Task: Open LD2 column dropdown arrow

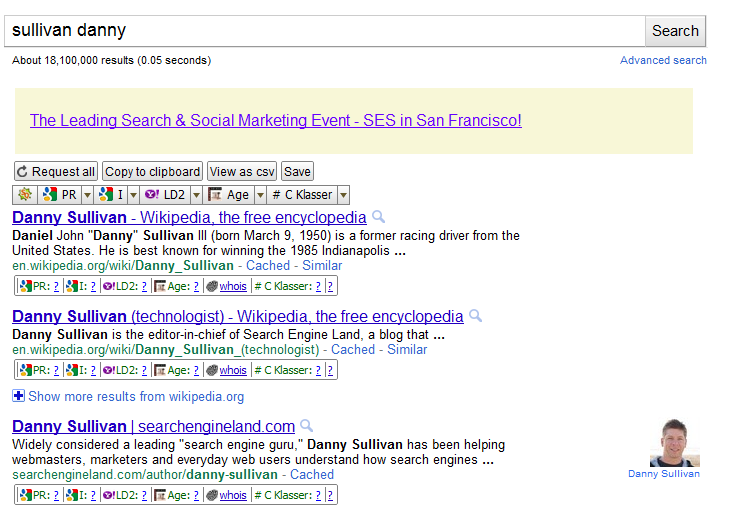Action: 196,195
